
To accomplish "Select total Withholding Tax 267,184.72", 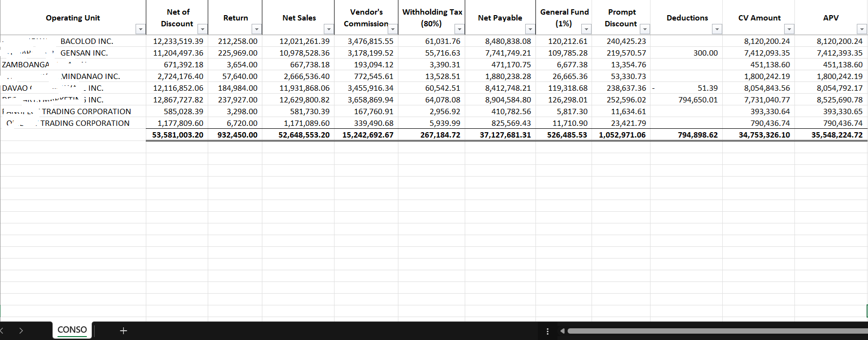I will click(440, 135).
